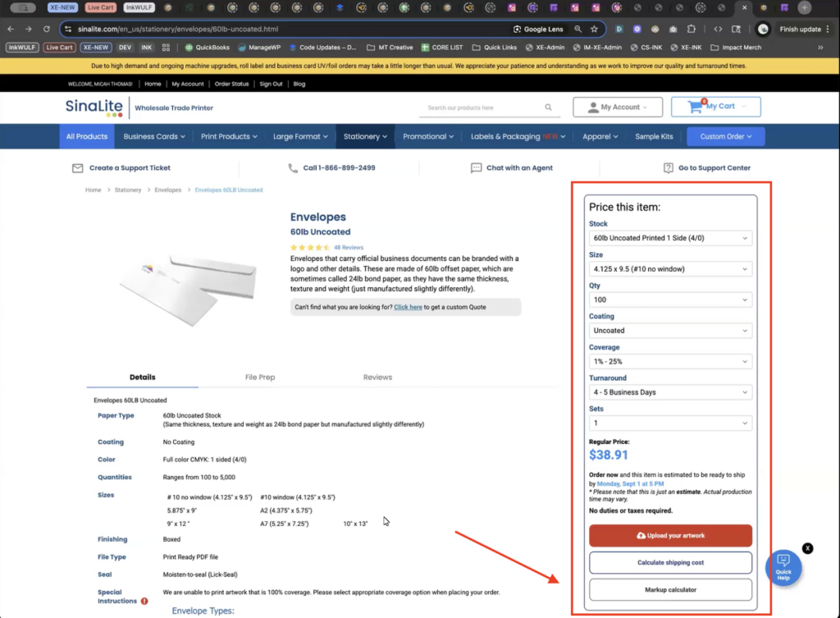Open the 48 Reviews link
The image size is (840, 618).
click(349, 247)
